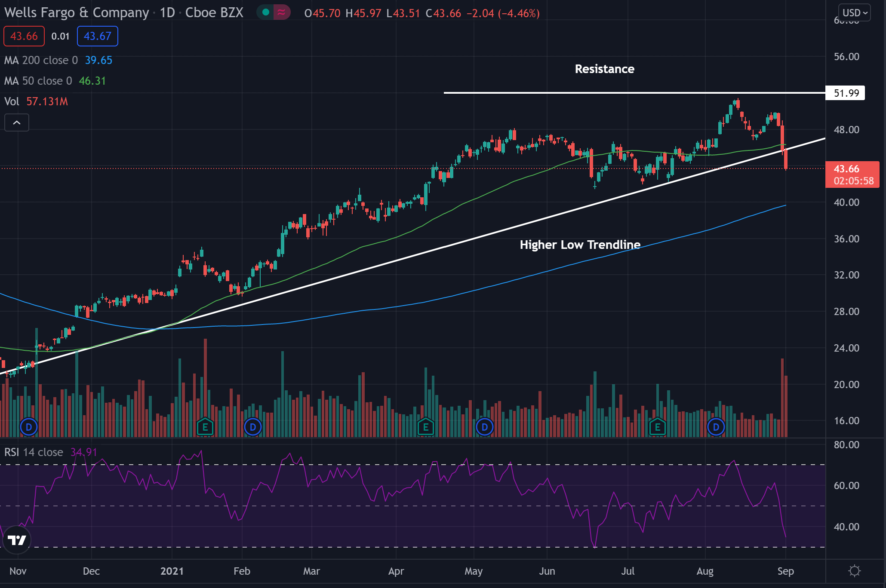Select the MA 200 close indicator label
This screenshot has height=588, width=886.
click(x=41, y=60)
